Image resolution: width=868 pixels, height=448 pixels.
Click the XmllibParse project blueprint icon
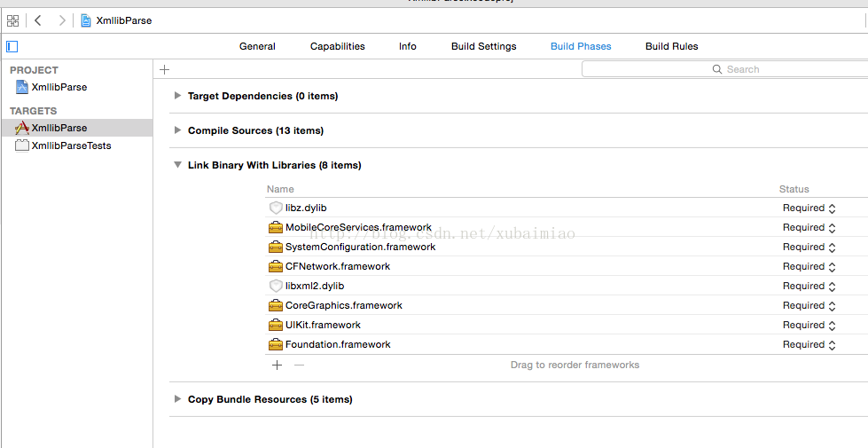(21, 87)
